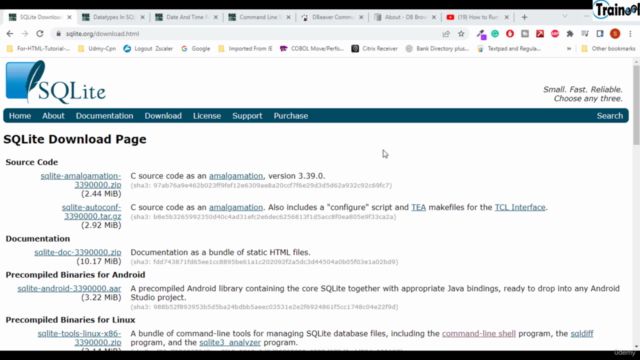Open the TCL Interface link
Screen dimensions: 640x360
520,207
